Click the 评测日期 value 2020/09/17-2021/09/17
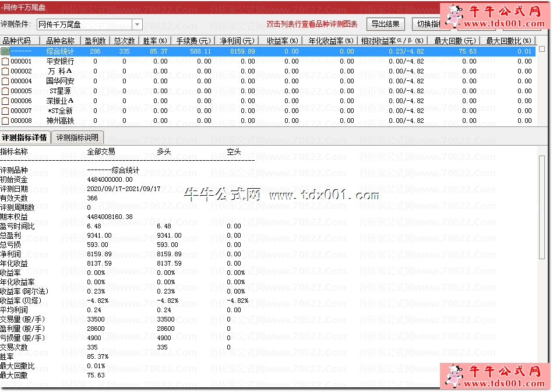553x392 pixels. tap(124, 189)
